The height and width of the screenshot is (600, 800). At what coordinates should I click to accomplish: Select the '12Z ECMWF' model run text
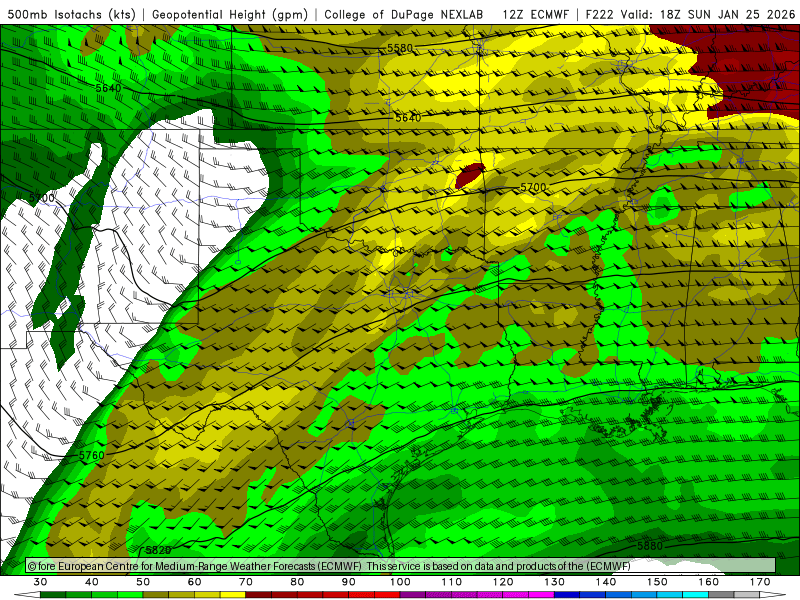point(535,14)
